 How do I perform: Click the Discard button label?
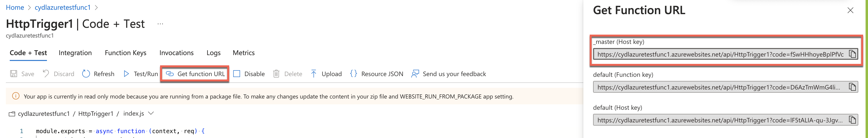[x=64, y=74]
